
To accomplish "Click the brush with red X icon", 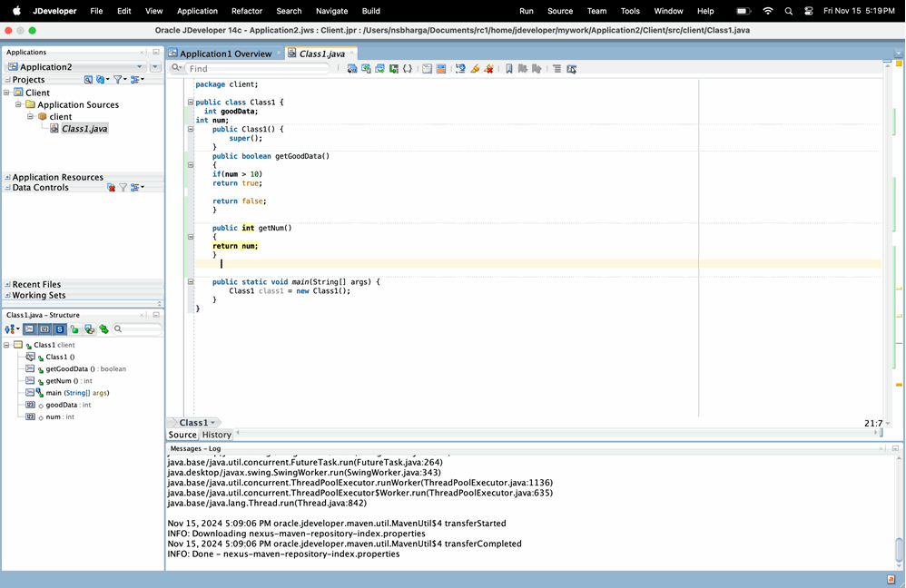I will pos(488,69).
